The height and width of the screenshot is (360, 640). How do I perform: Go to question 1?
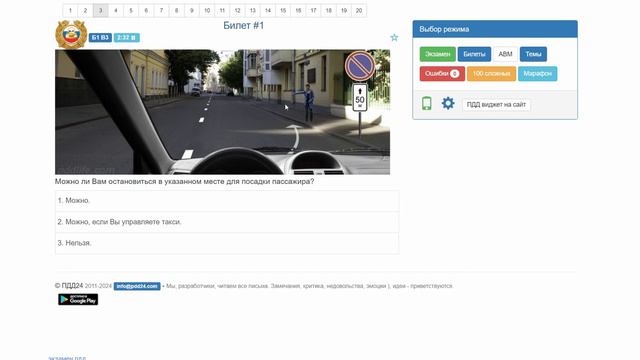coord(70,11)
